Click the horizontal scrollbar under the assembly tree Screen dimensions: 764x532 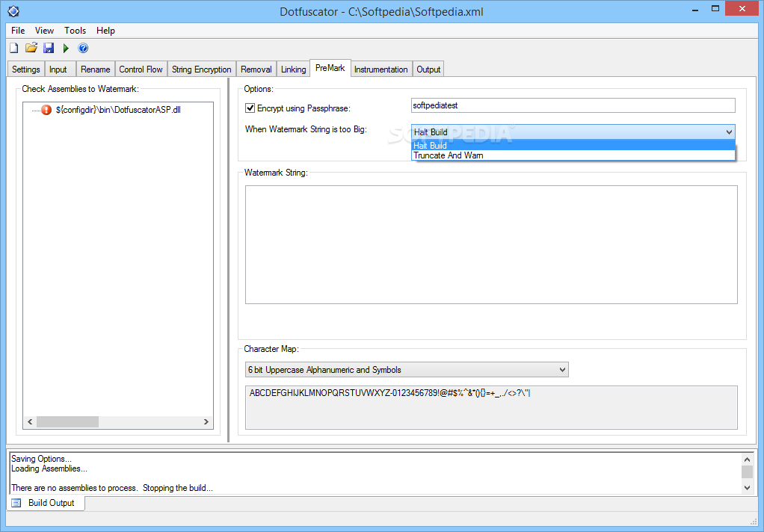(x=67, y=421)
